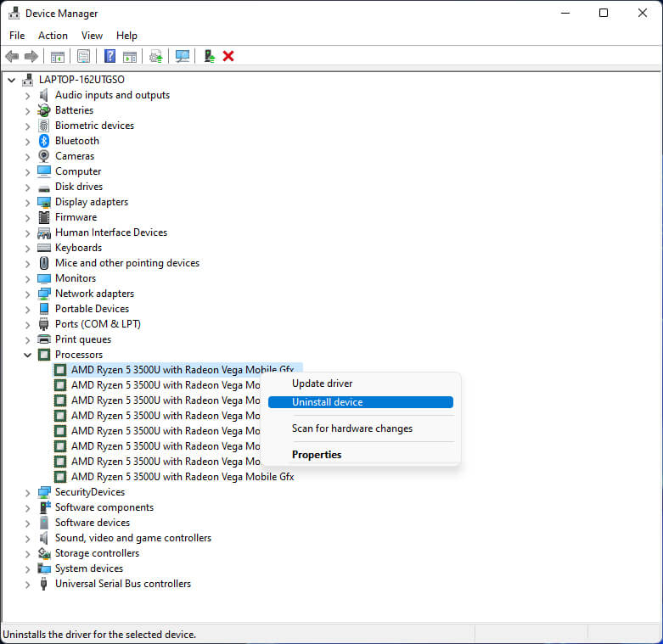The height and width of the screenshot is (644, 663).
Task: Open the Action menu
Action: [x=53, y=36]
